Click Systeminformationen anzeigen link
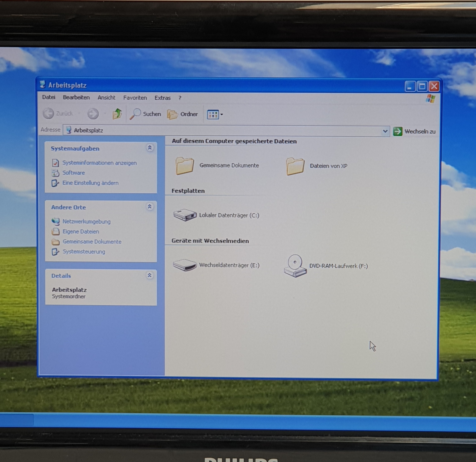Image resolution: width=476 pixels, height=462 pixels. point(99,163)
